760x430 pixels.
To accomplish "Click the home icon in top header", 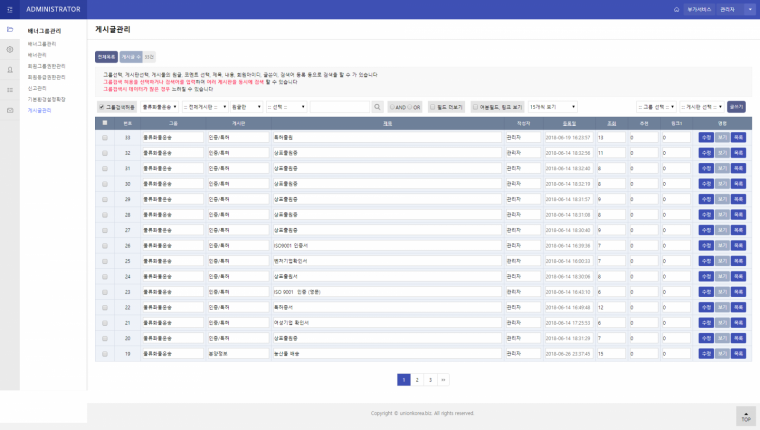I will click(x=676, y=9).
